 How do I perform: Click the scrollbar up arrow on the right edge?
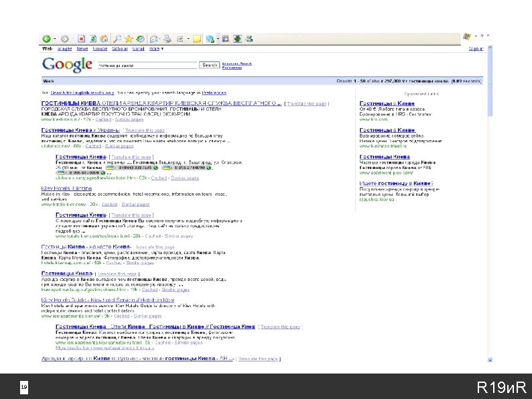pos(490,48)
